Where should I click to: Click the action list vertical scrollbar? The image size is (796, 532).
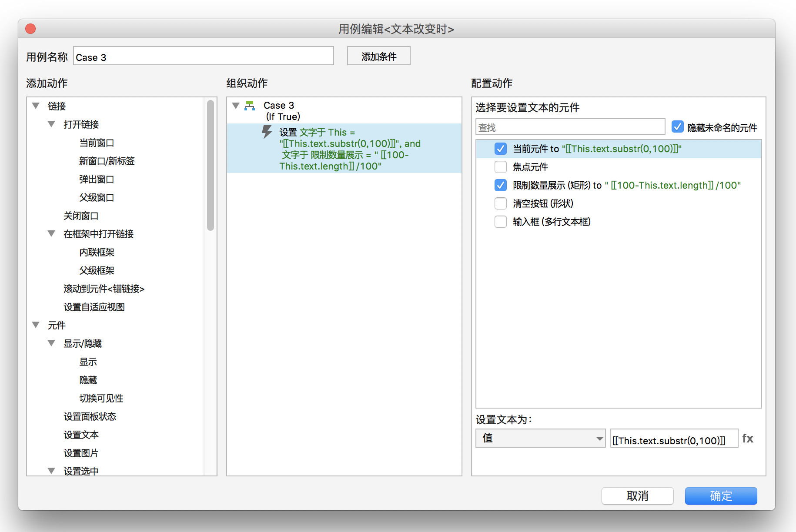point(211,165)
